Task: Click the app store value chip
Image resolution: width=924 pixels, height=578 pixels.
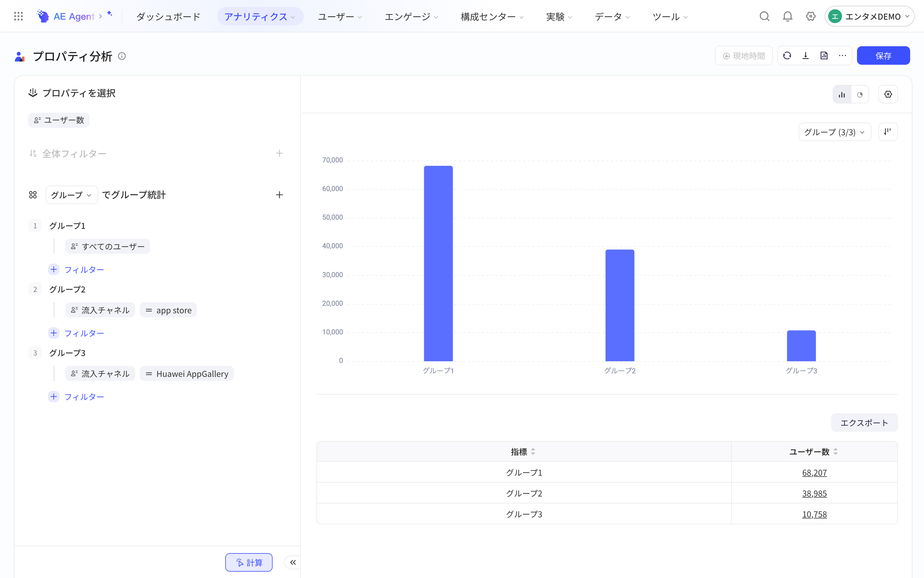Action: 168,310
